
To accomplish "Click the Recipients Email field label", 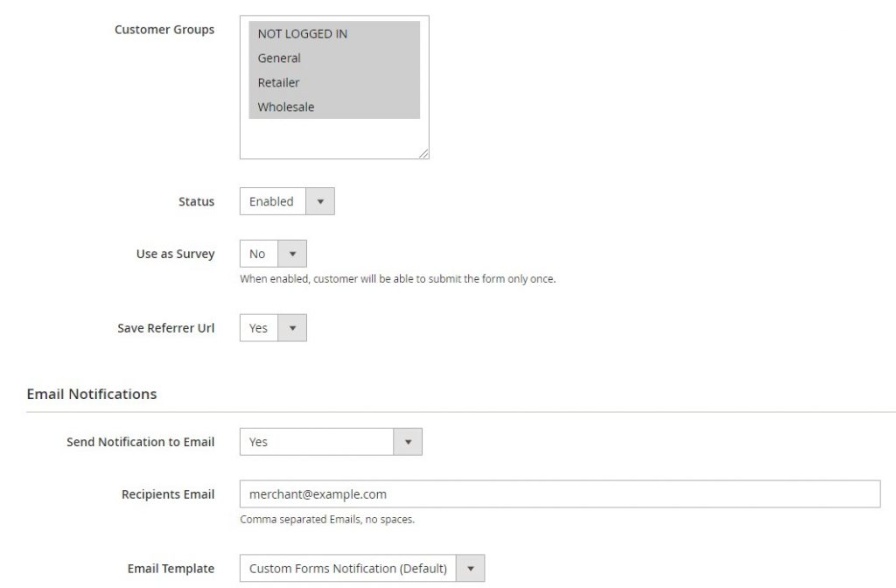I will (x=168, y=493).
